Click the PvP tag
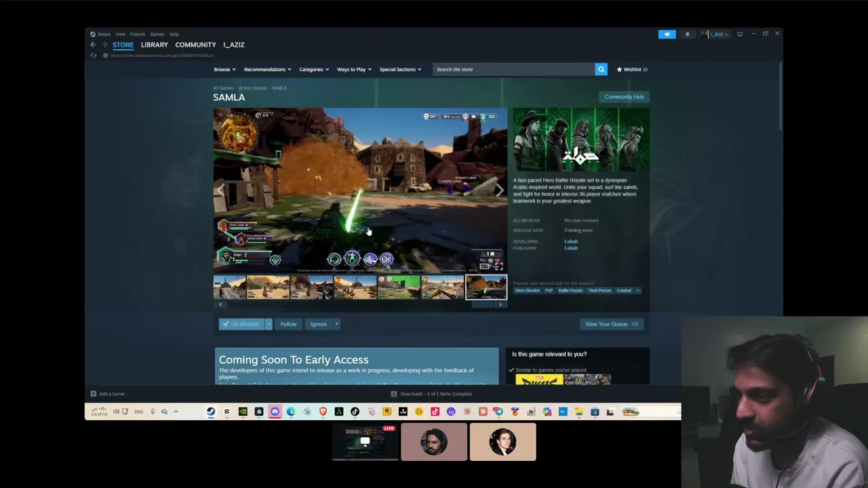The image size is (868, 488). coord(549,291)
